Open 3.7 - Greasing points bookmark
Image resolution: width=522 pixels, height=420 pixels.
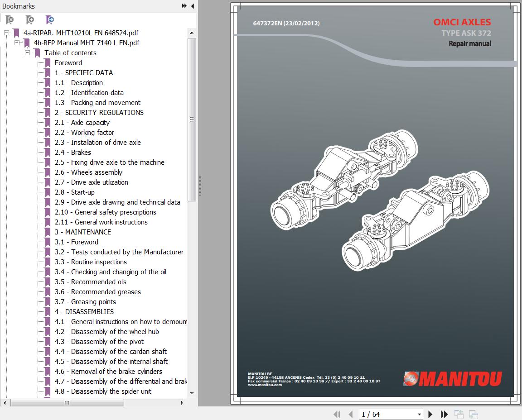click(85, 302)
